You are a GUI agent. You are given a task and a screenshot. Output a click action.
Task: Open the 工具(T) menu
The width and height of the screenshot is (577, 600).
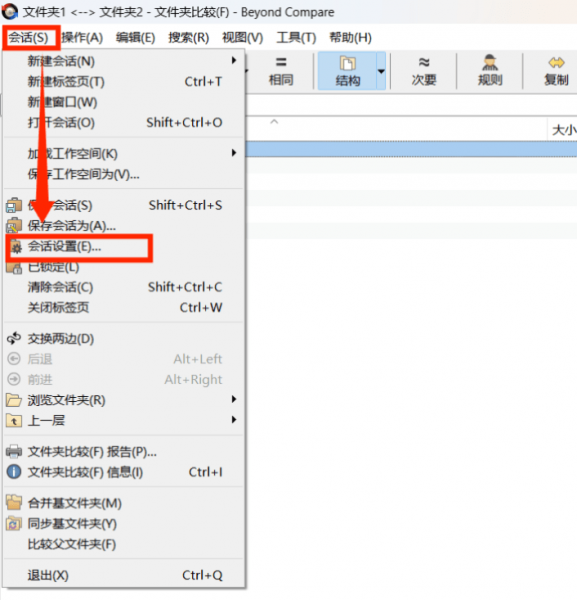click(x=296, y=38)
